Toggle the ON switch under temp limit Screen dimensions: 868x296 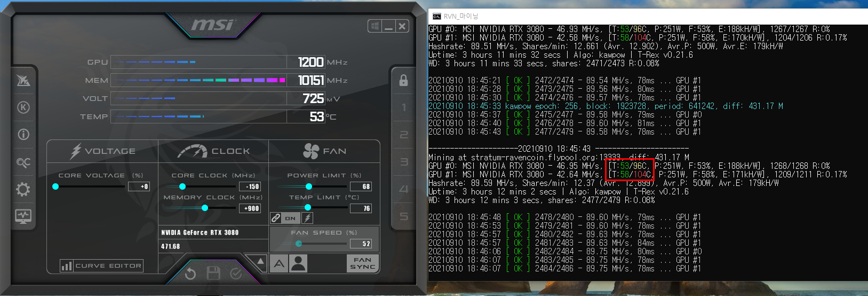(x=290, y=218)
